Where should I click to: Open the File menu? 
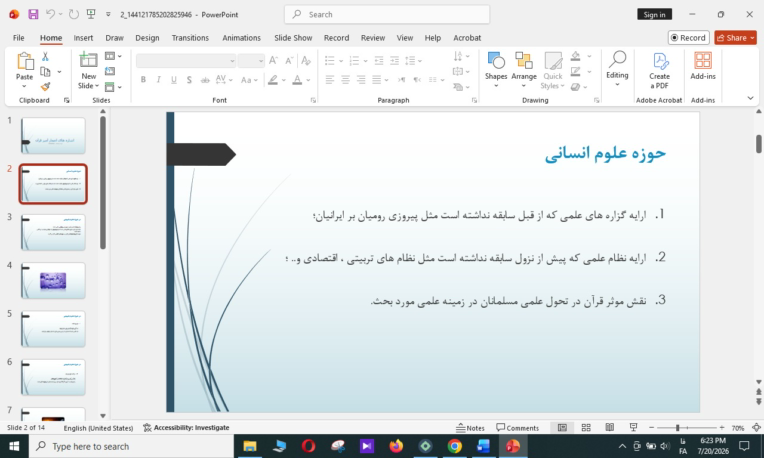(x=19, y=38)
